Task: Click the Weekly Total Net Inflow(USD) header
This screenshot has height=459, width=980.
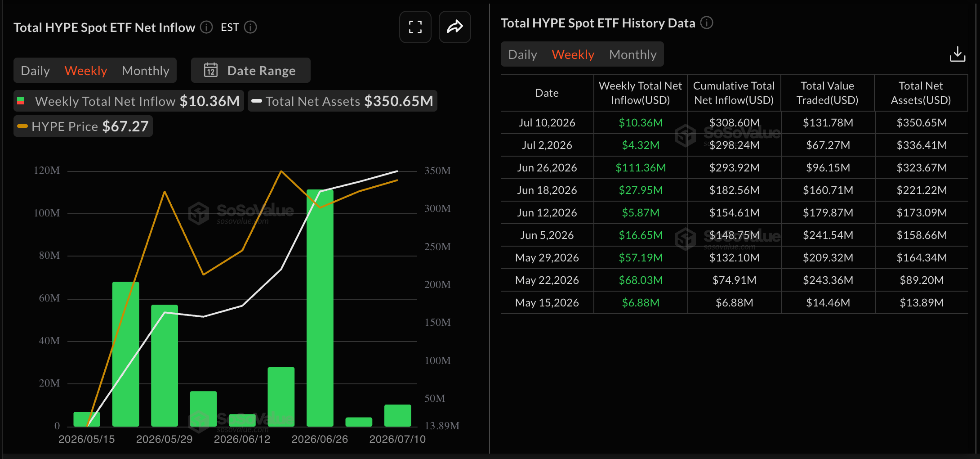Action: 641,93
